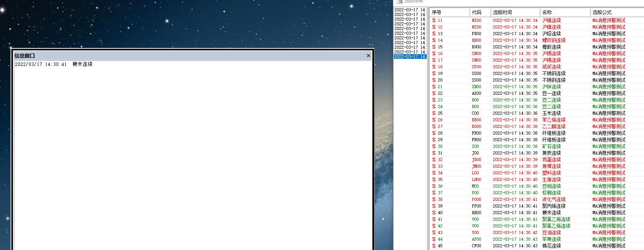Click code cell CF00
Screen dimensions: 644x250
point(476,246)
